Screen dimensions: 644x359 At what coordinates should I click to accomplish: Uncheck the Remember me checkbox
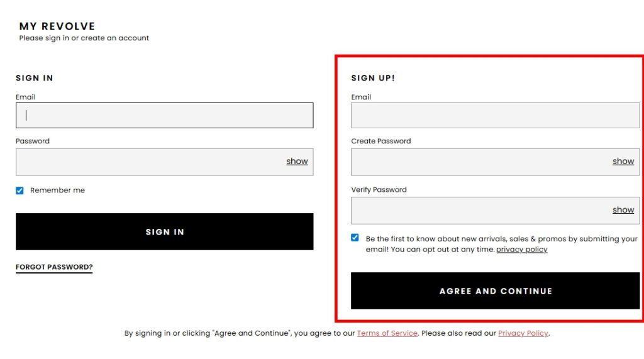(x=19, y=191)
